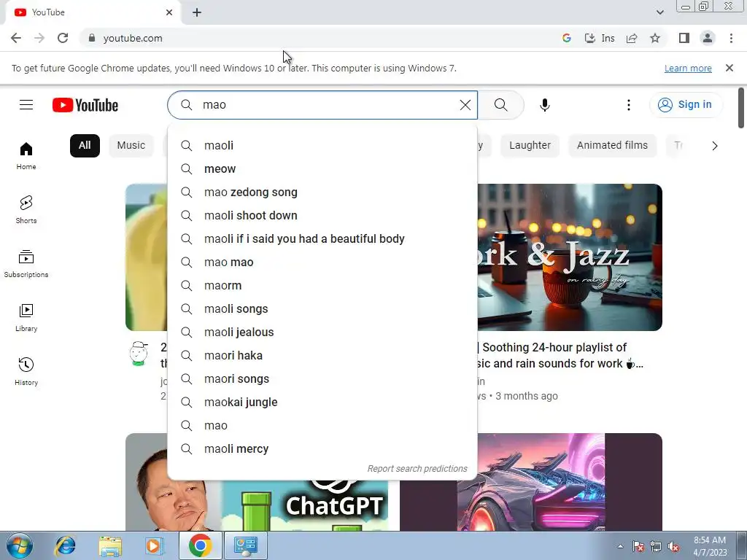Toggle the browser side panel icon
This screenshot has width=747, height=560.
(684, 38)
